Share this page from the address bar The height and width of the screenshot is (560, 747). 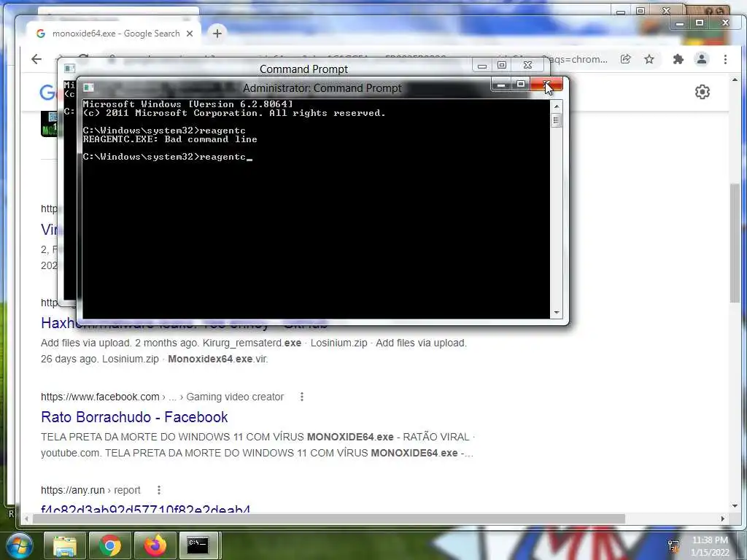click(625, 59)
